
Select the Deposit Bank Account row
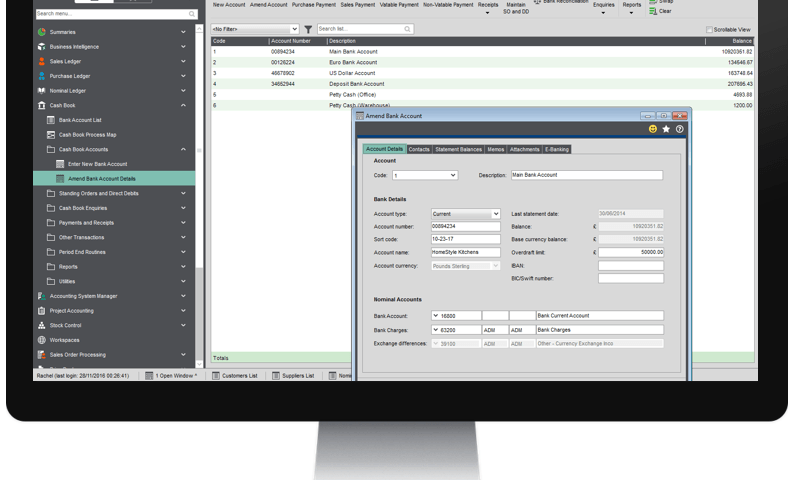coord(482,84)
